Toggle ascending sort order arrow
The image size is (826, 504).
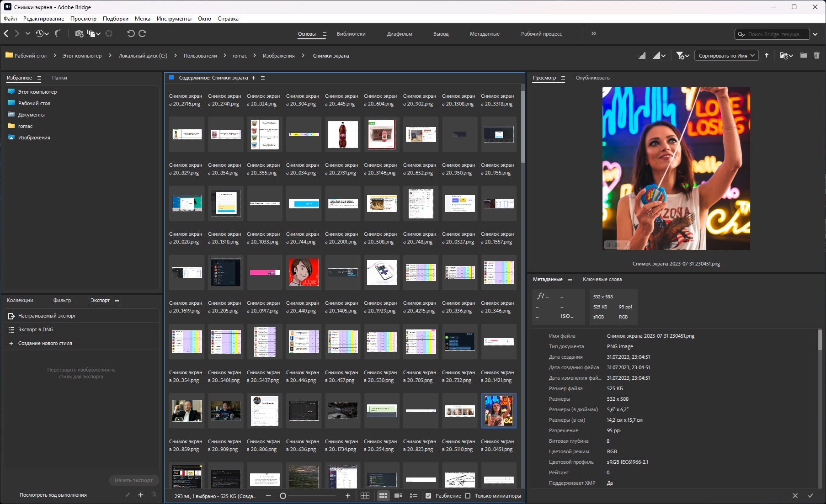[767, 56]
